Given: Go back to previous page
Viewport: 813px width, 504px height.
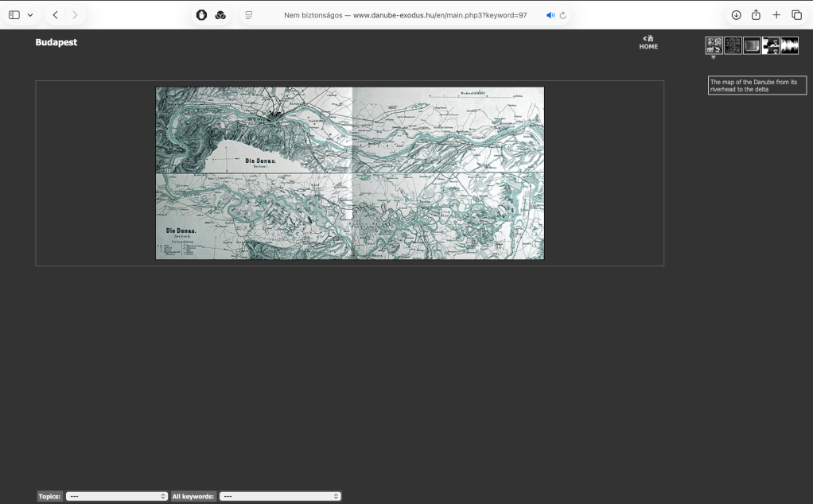Looking at the screenshot, I should point(56,15).
